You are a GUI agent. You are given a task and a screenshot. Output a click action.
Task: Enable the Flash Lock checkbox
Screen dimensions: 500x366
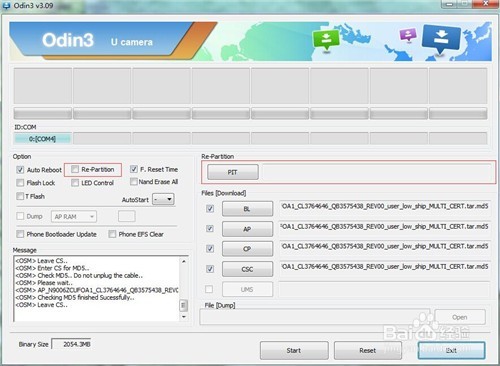click(20, 183)
